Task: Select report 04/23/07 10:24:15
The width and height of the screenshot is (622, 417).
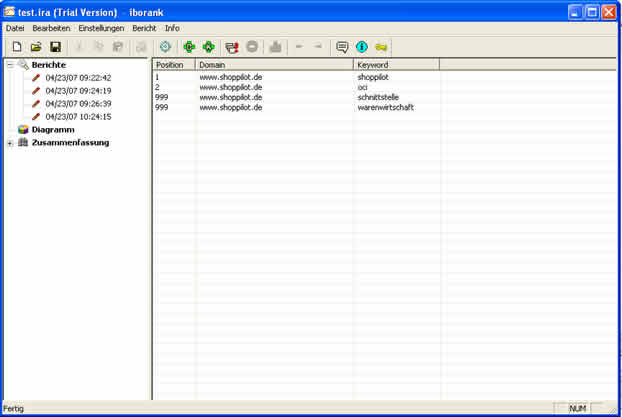Action: tap(78, 117)
